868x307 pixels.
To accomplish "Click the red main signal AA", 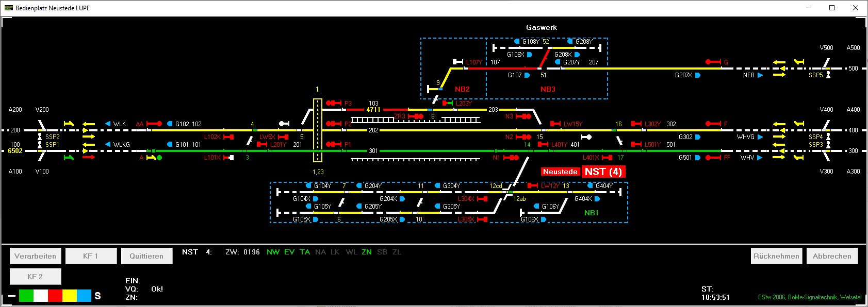I will [154, 124].
